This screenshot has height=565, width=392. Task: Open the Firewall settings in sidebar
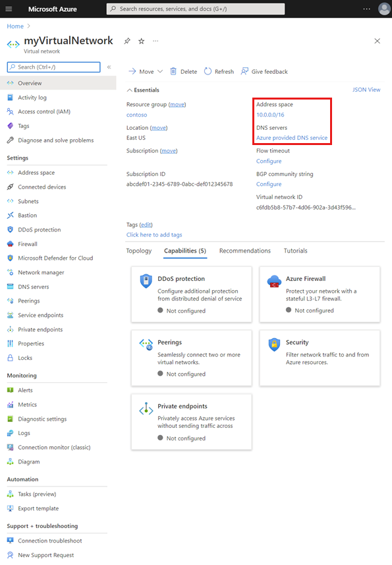tap(28, 244)
